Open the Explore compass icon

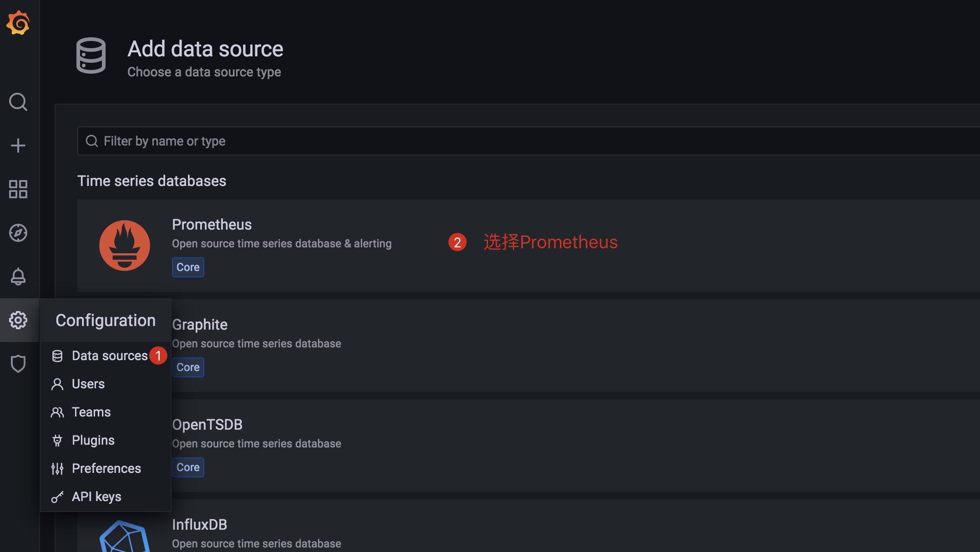coord(18,233)
